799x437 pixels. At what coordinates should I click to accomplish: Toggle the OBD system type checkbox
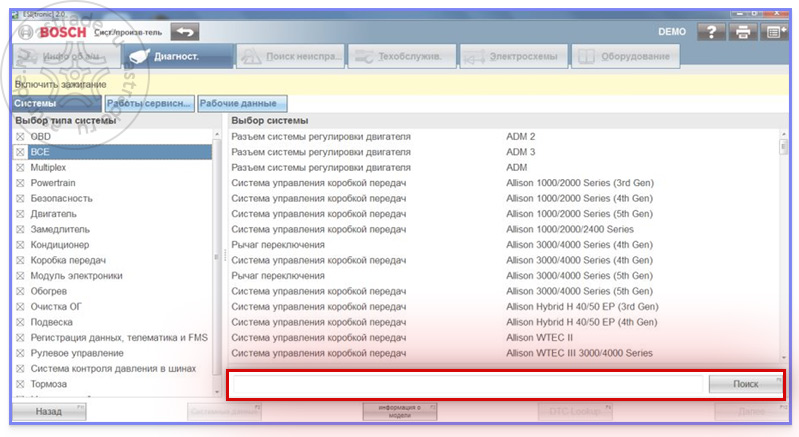tap(20, 136)
